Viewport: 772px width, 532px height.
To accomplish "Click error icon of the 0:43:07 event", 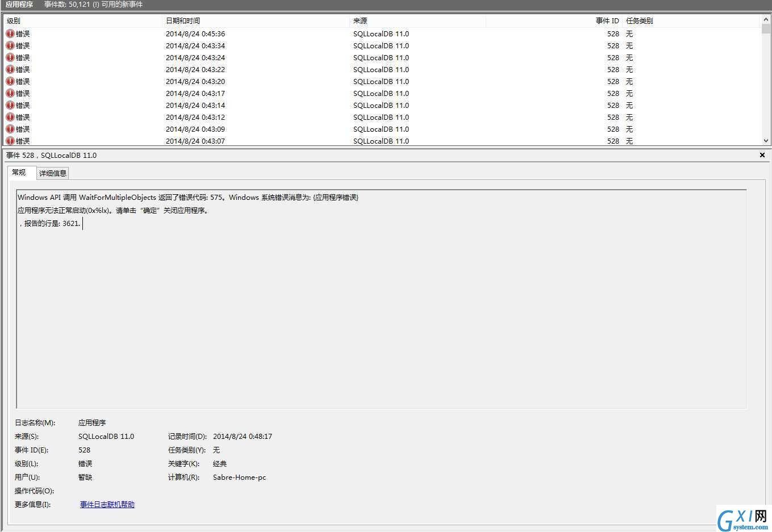I will tap(10, 141).
